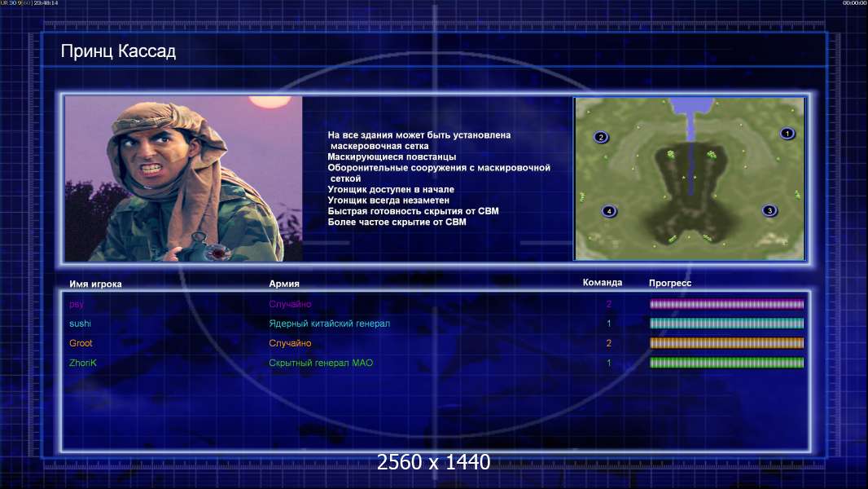
Task: Click the 'Армия' column header
Action: coord(284,284)
